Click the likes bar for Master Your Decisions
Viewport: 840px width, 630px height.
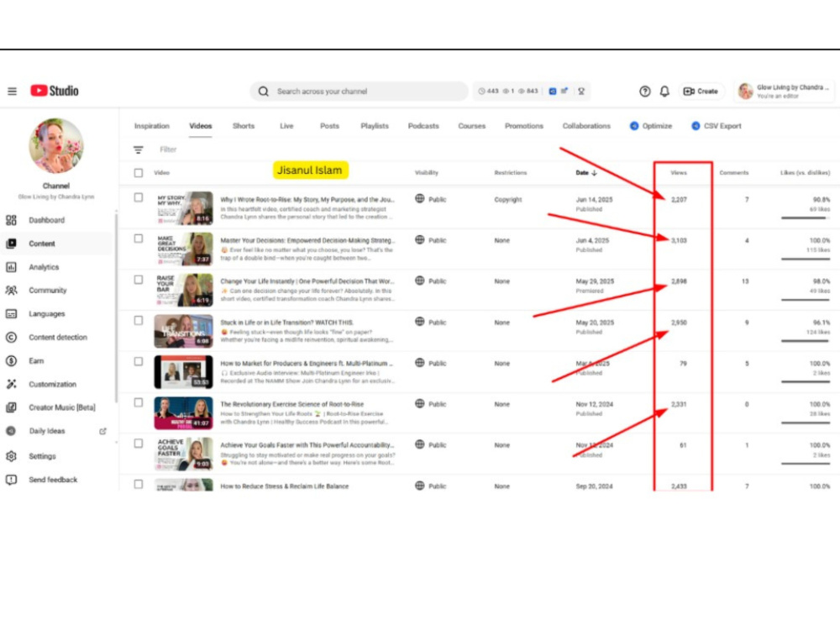pos(806,259)
